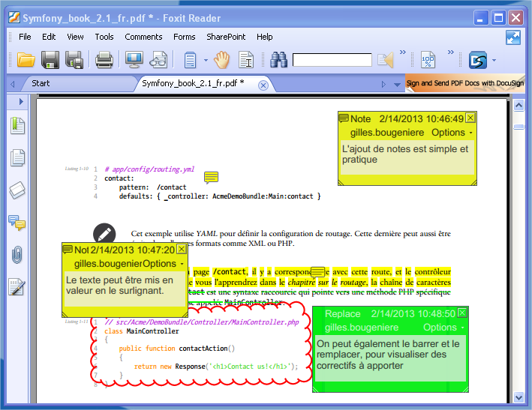Start the monitor presentation mode icon
532x410 pixels.
[134, 59]
